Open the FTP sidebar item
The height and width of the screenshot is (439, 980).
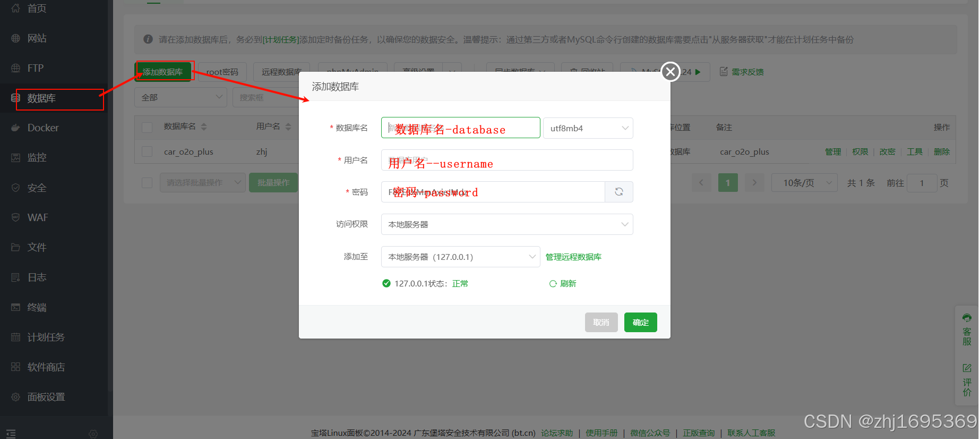[35, 68]
